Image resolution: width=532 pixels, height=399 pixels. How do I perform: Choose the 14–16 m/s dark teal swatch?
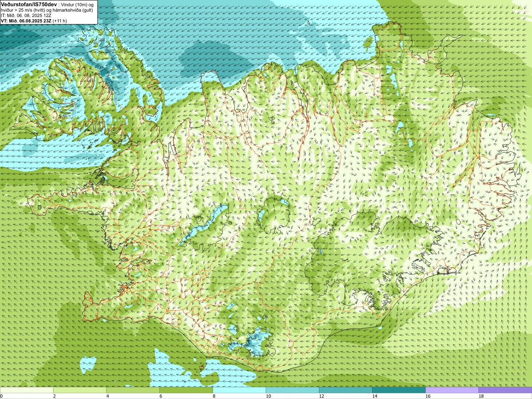click(399, 390)
